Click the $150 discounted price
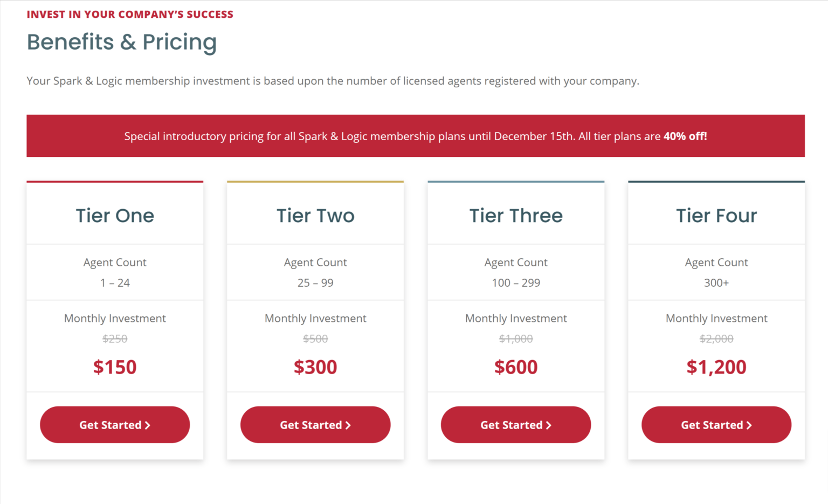 coord(115,367)
